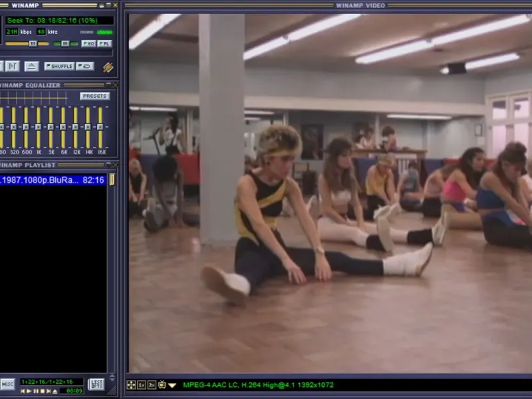Image resolution: width=532 pixels, height=399 pixels.
Task: Click the Winamp lightning bolt logo icon
Action: pos(108,67)
